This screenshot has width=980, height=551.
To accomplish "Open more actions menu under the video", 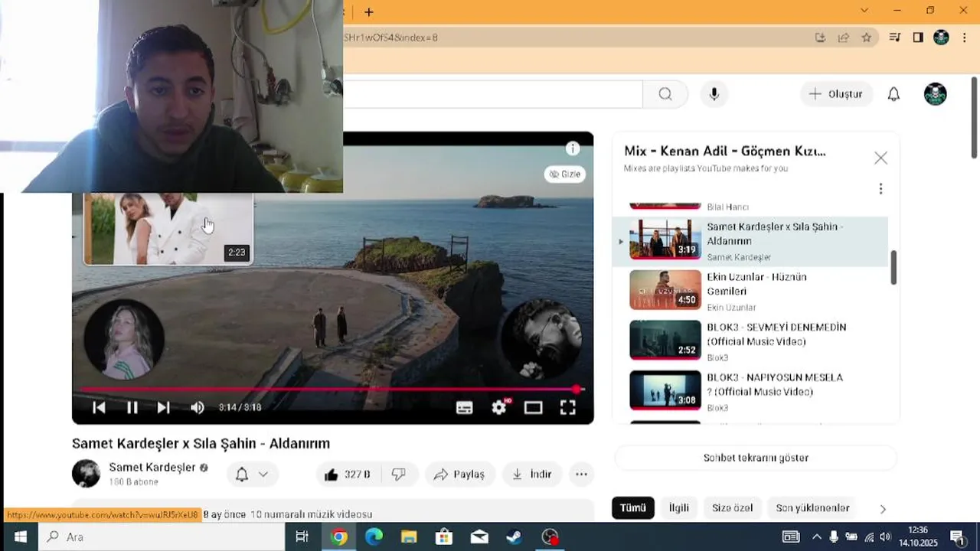I will (581, 474).
